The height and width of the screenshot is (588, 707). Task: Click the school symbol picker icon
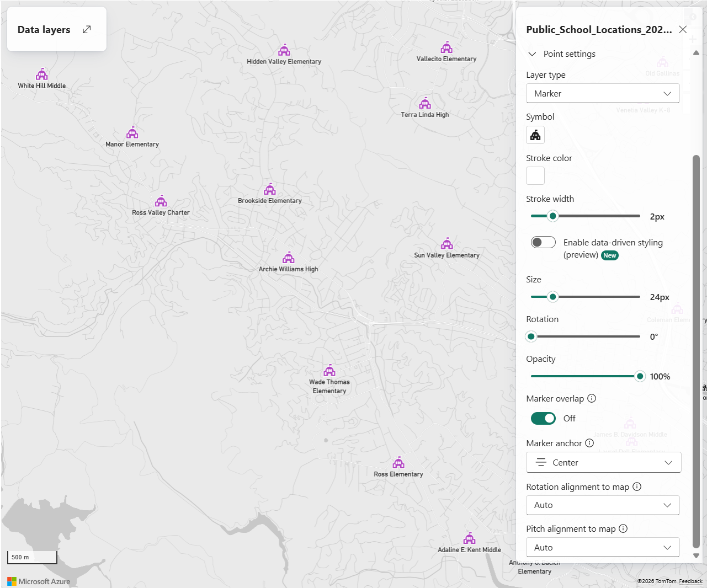535,135
